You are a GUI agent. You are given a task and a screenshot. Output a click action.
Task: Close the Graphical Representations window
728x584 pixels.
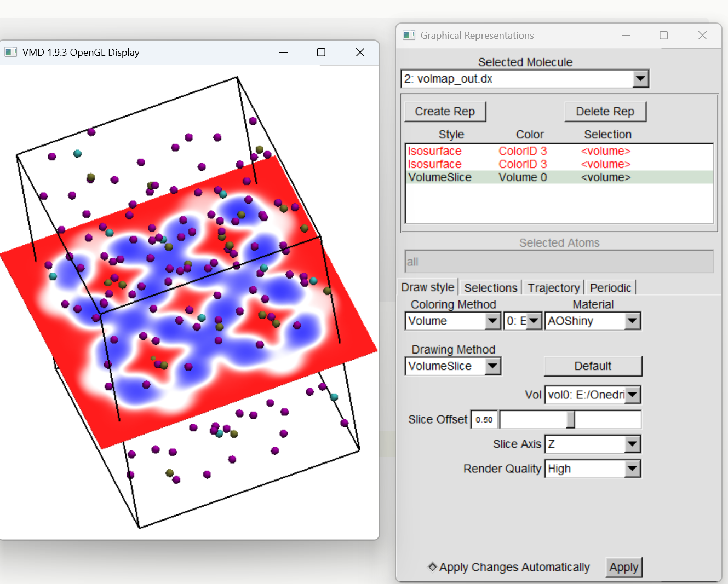click(x=702, y=35)
